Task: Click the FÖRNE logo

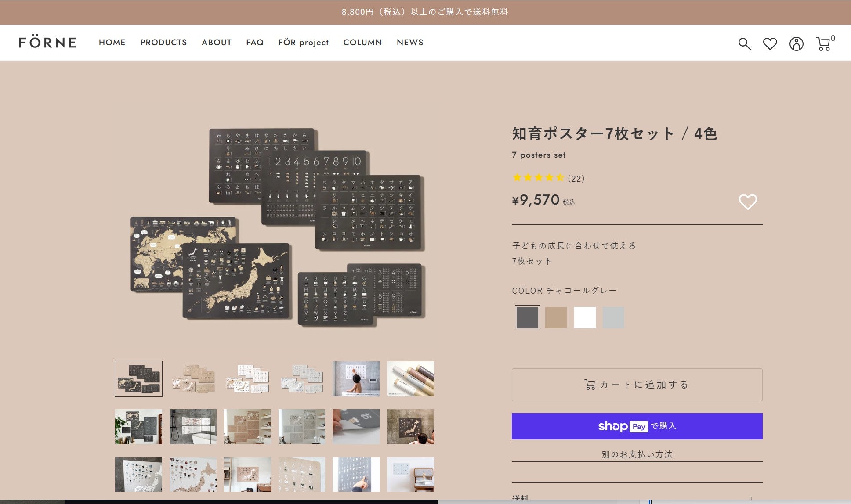Action: click(47, 43)
